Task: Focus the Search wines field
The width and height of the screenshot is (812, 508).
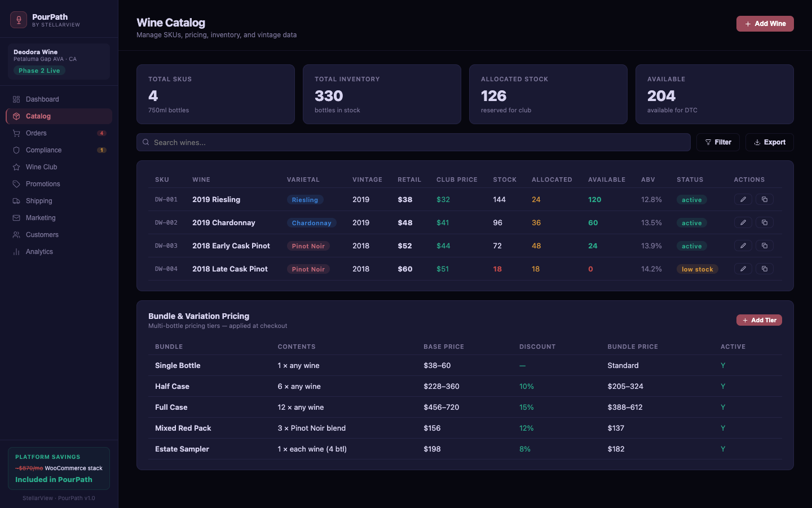Action: pos(417,142)
